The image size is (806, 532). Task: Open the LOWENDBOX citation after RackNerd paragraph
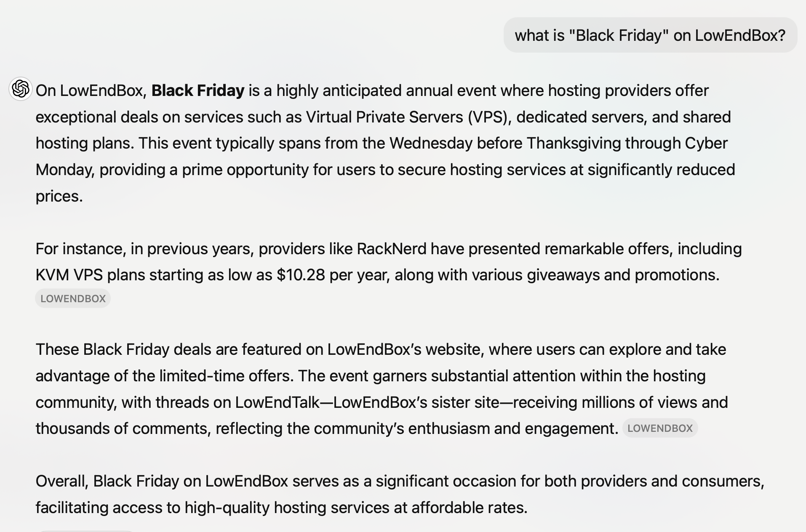[x=73, y=298]
